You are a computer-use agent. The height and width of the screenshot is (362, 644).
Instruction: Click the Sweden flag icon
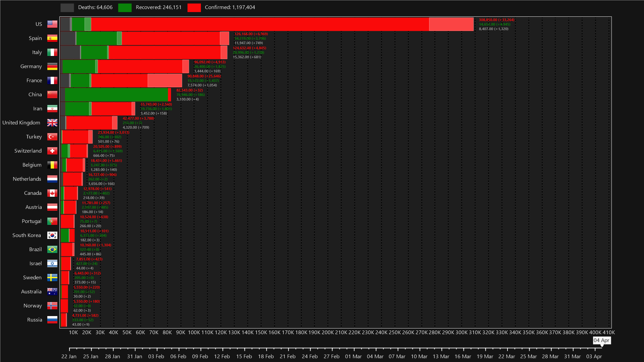click(52, 278)
